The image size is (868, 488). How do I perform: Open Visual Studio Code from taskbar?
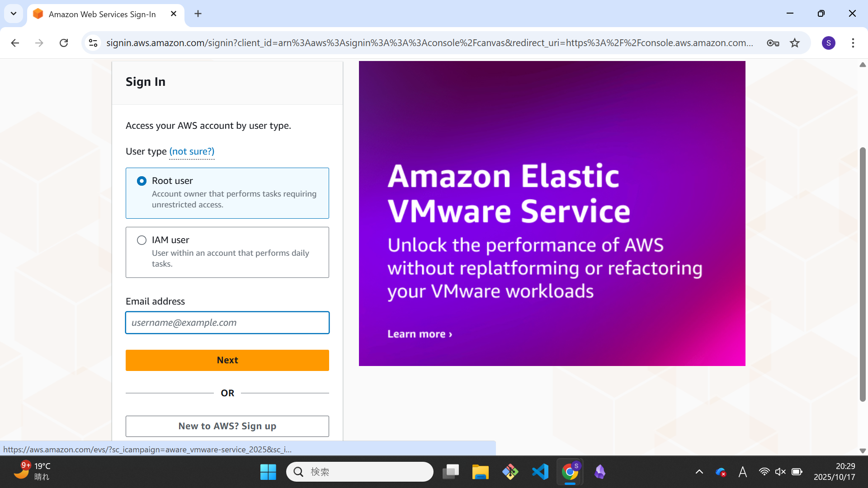[x=540, y=472]
